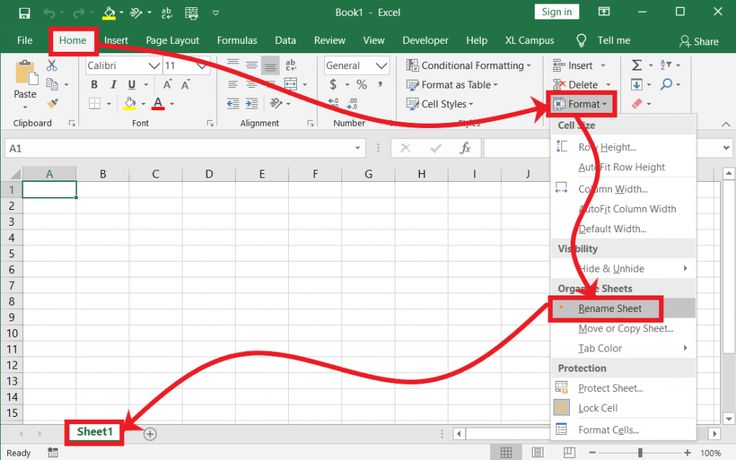Choose Protect Sheet menu item

[x=622, y=388]
